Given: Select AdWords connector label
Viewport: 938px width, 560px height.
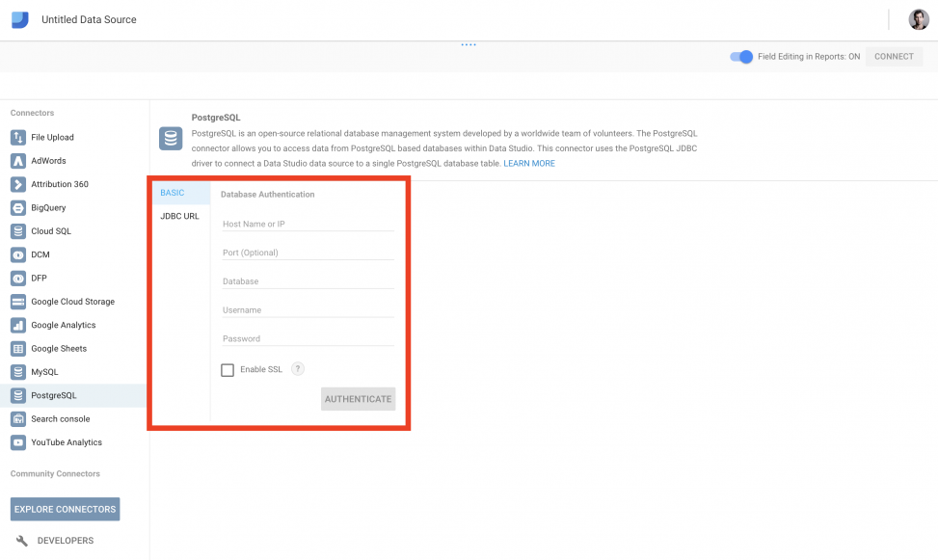Looking at the screenshot, I should (x=48, y=161).
